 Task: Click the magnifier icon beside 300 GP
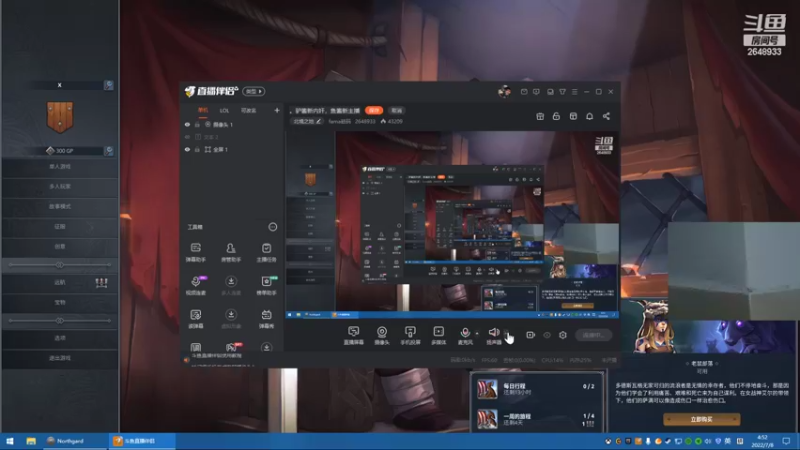coord(109,151)
